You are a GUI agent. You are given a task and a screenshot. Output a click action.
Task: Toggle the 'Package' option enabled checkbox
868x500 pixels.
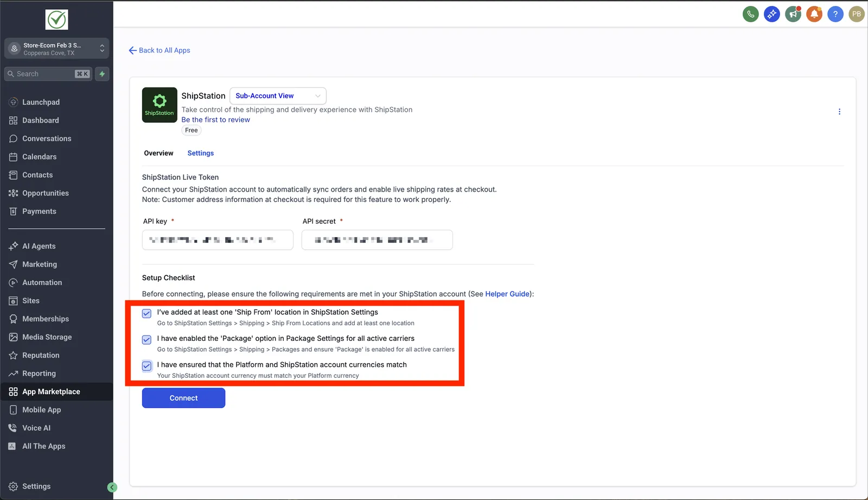click(x=146, y=340)
